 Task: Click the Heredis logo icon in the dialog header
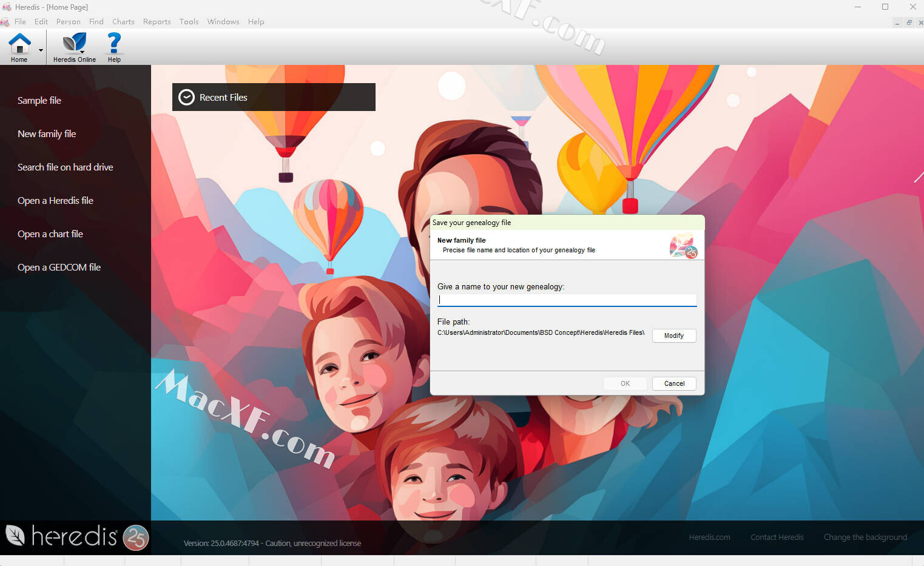(683, 246)
